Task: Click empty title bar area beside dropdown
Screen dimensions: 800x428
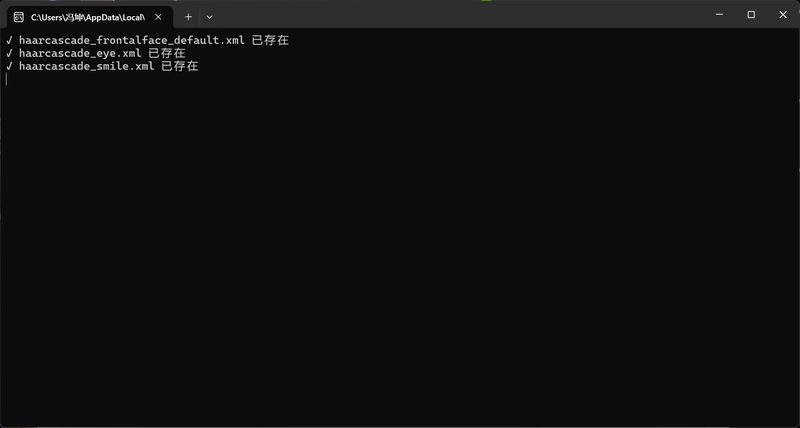Action: pos(459,14)
